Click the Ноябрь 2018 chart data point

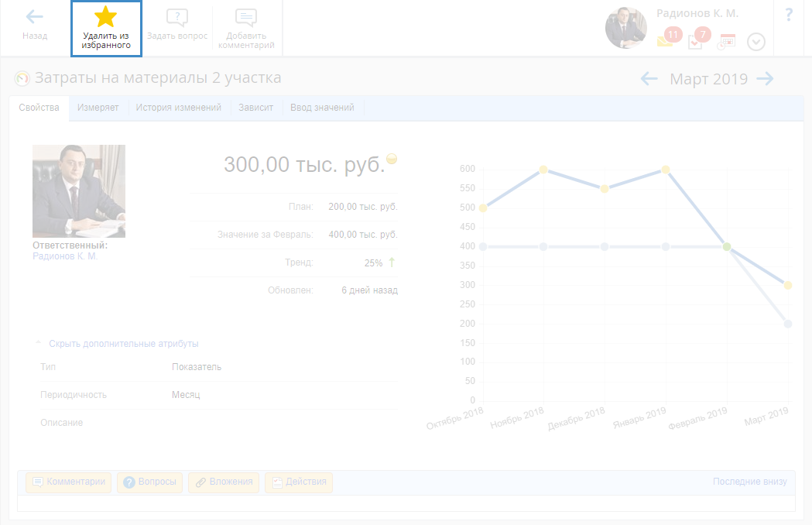pyautogui.click(x=543, y=170)
